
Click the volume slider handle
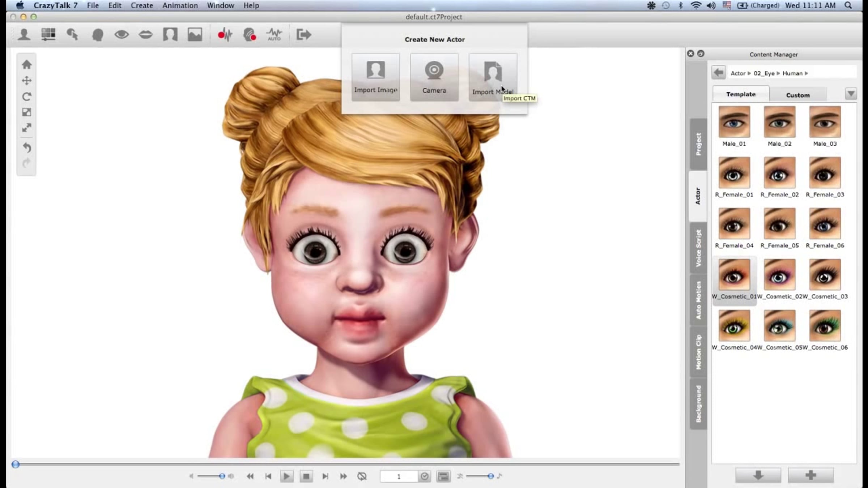222,476
